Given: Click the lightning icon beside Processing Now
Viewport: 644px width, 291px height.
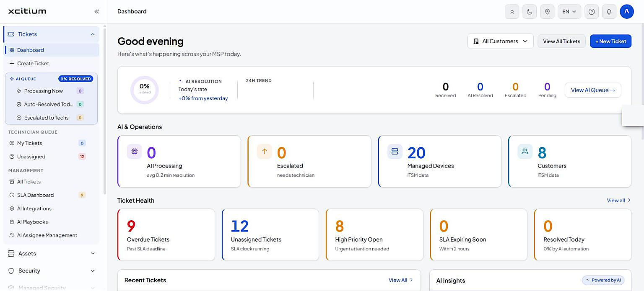Looking at the screenshot, I should point(19,91).
